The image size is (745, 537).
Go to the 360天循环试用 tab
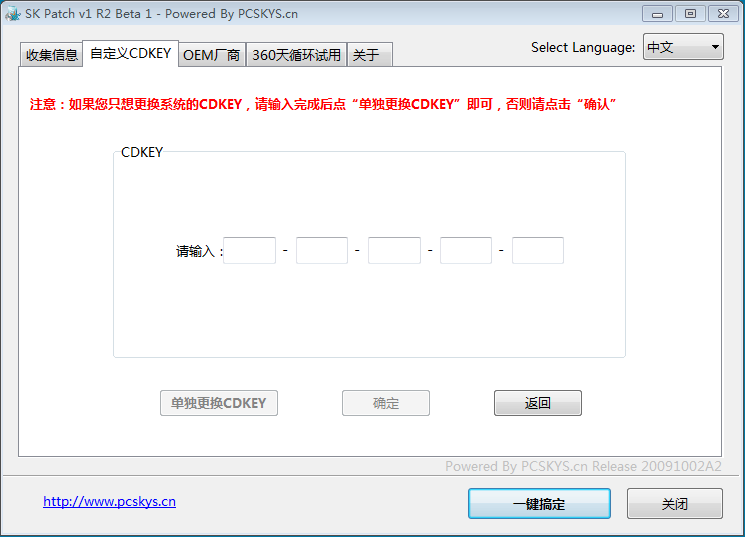click(x=296, y=55)
